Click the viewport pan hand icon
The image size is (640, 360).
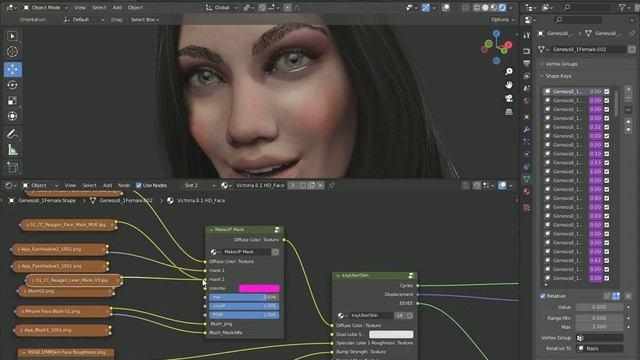point(509,85)
